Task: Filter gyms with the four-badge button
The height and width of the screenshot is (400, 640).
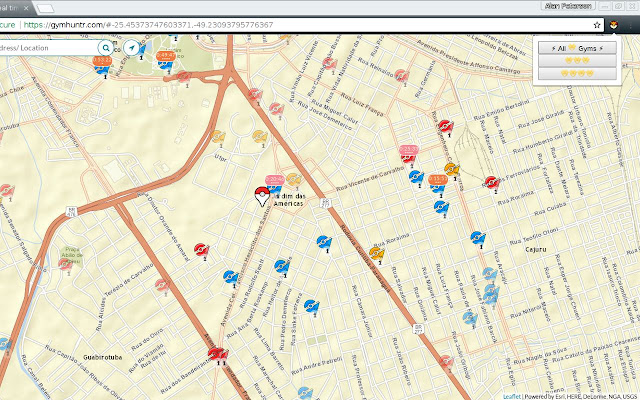Action: [577, 73]
